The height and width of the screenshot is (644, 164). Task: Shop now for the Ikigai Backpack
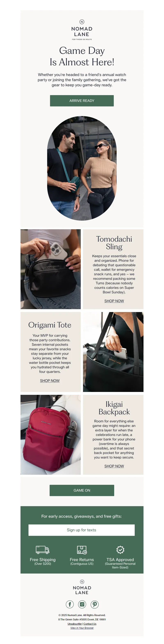114,466
